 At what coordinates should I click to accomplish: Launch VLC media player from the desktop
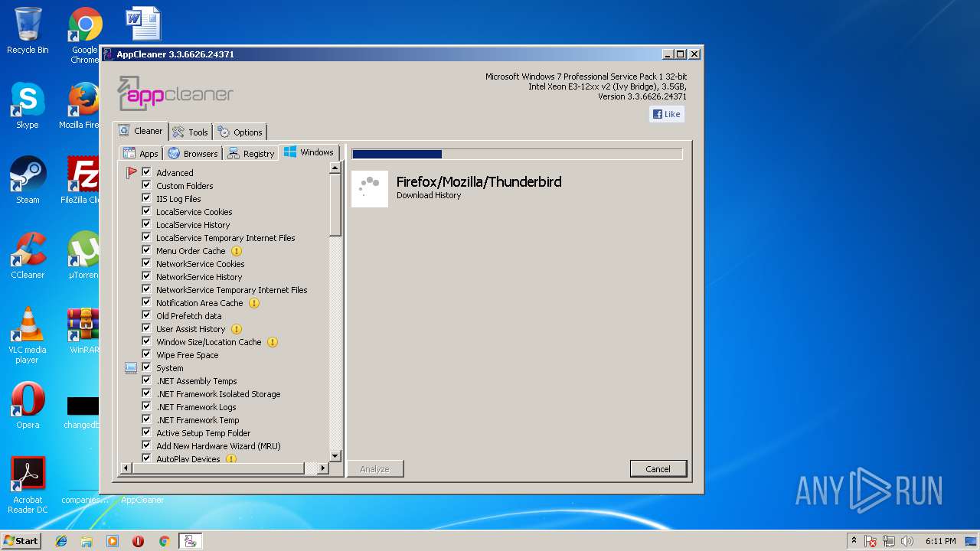click(28, 335)
